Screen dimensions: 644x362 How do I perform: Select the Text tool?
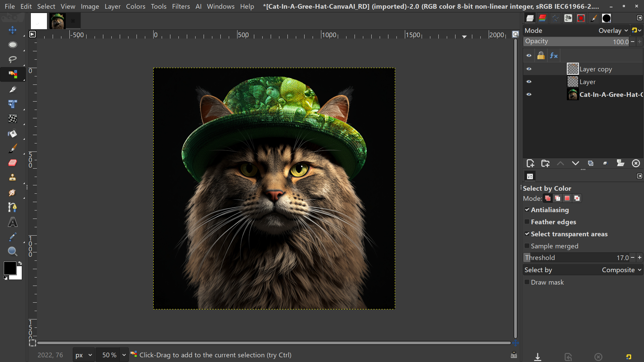(x=12, y=222)
